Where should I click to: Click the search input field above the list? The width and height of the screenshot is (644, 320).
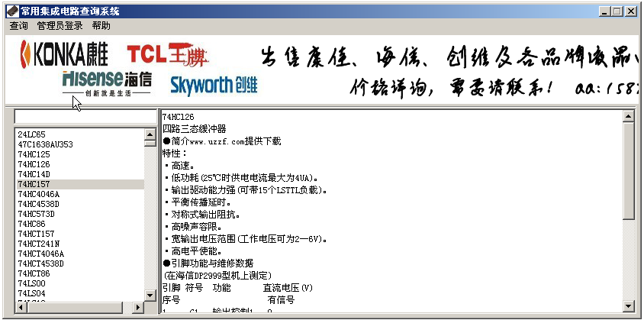(85, 117)
